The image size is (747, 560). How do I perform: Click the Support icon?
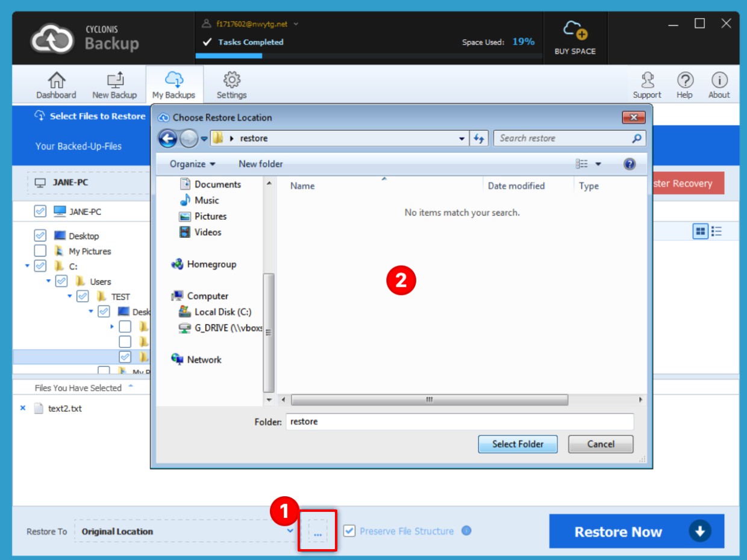pyautogui.click(x=647, y=80)
